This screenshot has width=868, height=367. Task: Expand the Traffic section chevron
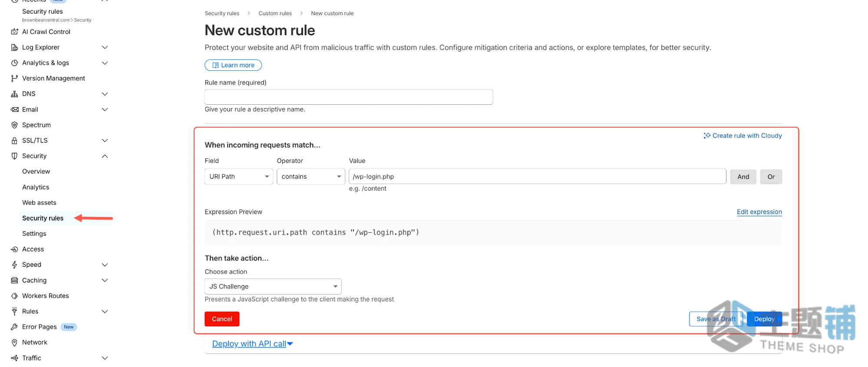click(105, 358)
